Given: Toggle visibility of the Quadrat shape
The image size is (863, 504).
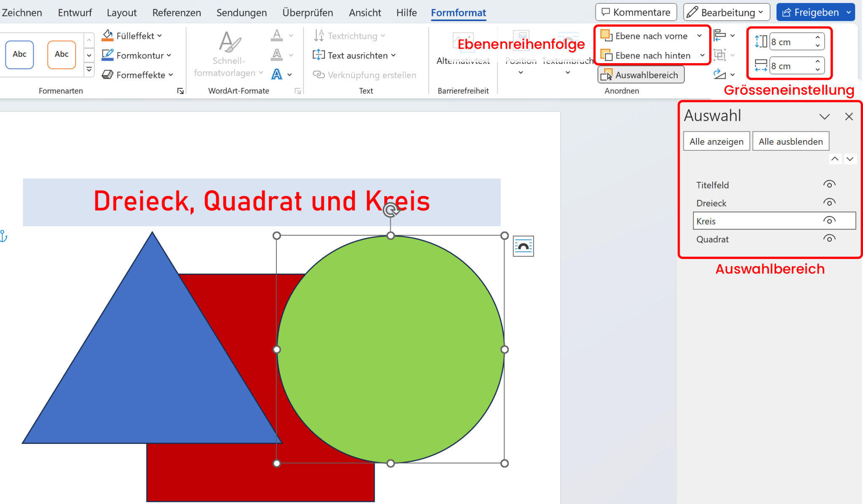Looking at the screenshot, I should coord(829,238).
